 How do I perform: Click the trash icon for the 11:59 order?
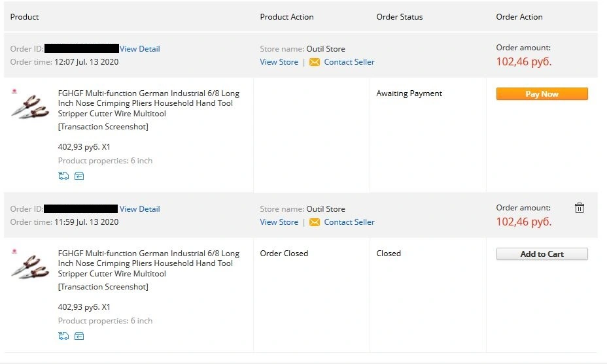tap(579, 208)
